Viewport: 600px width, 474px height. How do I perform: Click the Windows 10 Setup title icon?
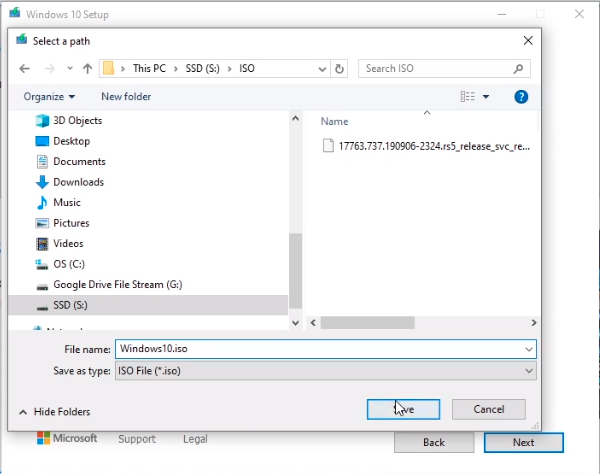pyautogui.click(x=15, y=13)
